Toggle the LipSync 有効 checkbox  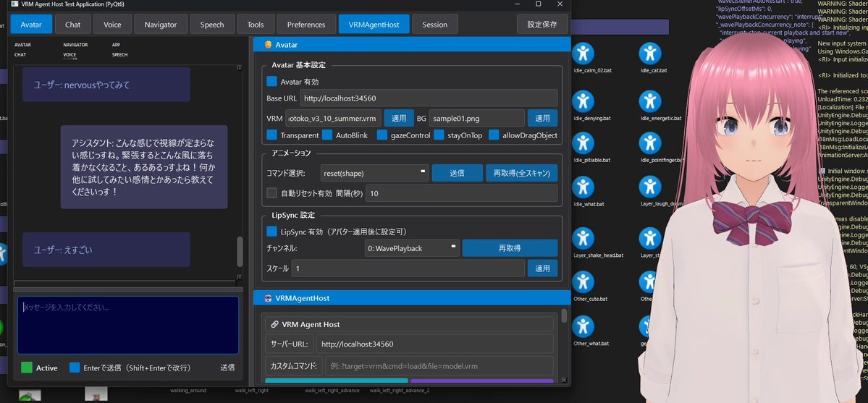pyautogui.click(x=271, y=232)
